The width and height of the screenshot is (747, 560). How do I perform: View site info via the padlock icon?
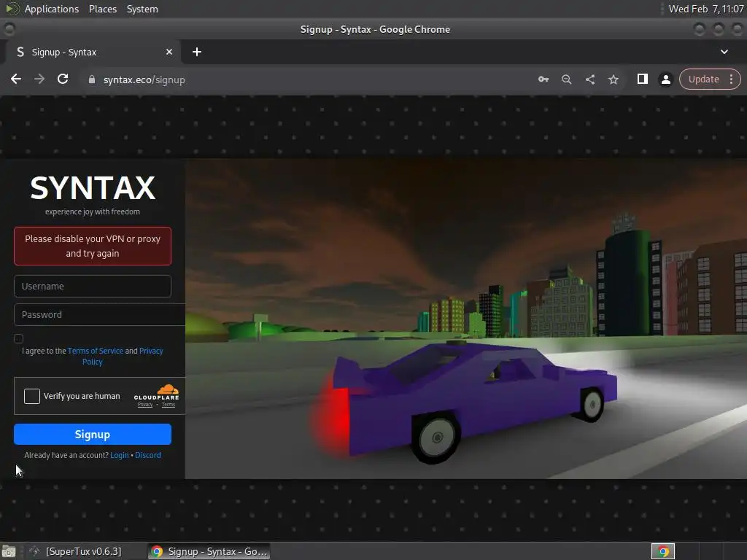pyautogui.click(x=92, y=79)
